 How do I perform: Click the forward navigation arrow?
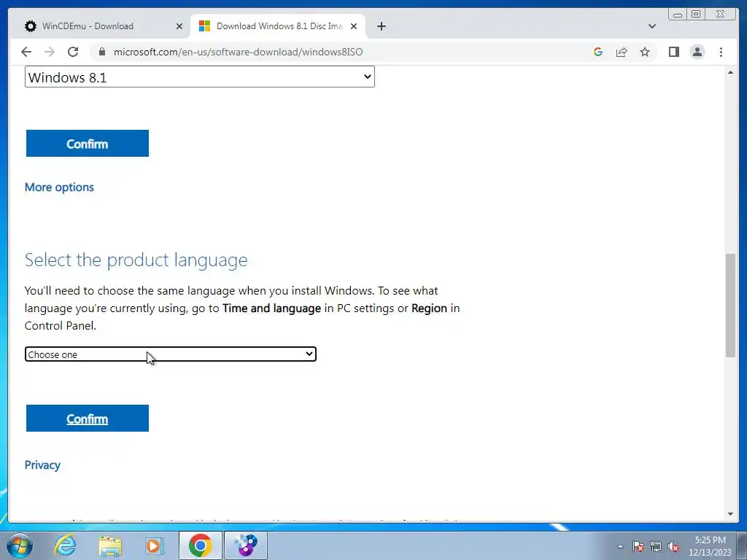(50, 52)
